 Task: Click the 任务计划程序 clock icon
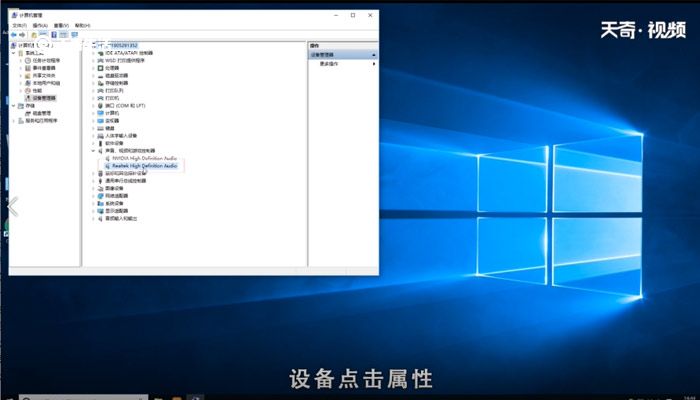coord(28,60)
